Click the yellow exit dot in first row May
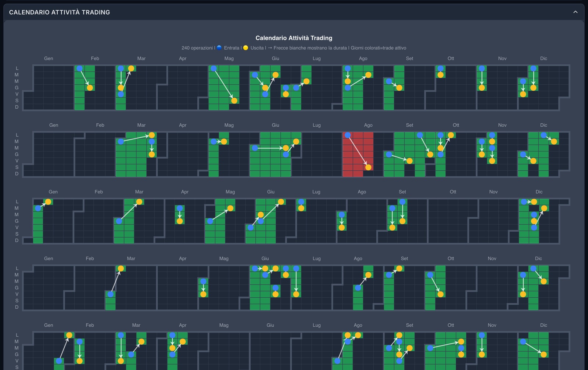This screenshot has width=588, height=370. pyautogui.click(x=234, y=101)
